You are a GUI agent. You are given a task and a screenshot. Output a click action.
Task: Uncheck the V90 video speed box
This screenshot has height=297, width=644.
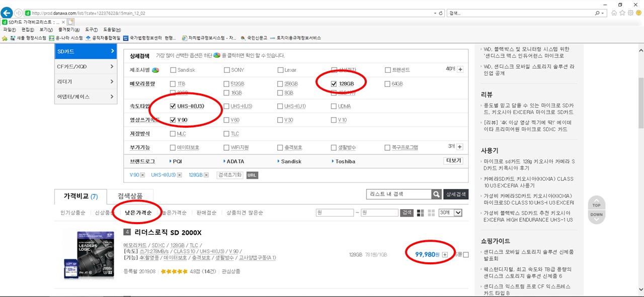[174, 120]
